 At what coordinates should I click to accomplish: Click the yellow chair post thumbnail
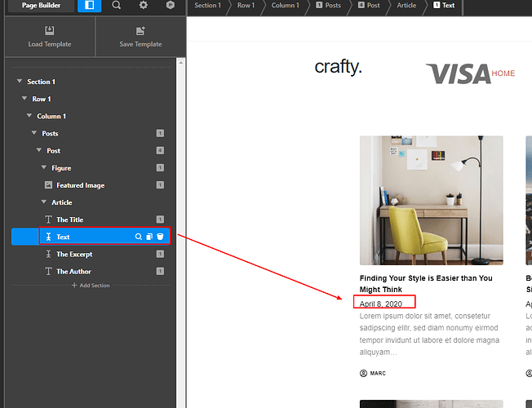tap(431, 200)
